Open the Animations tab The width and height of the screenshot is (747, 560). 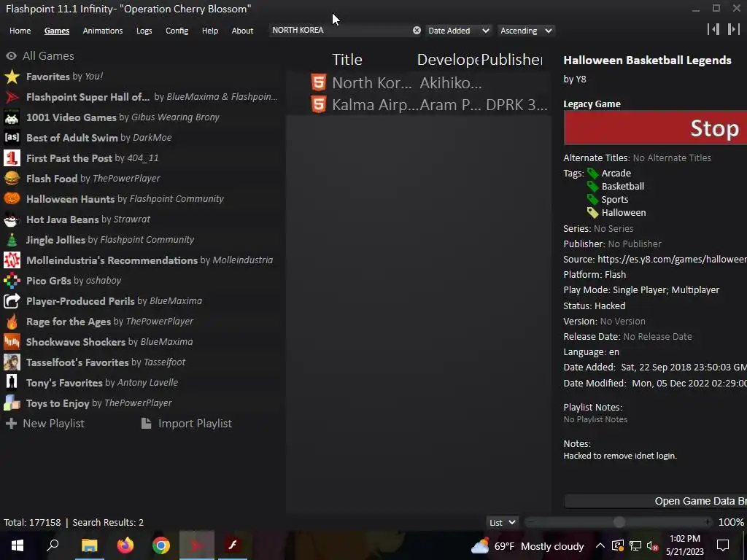tap(102, 31)
